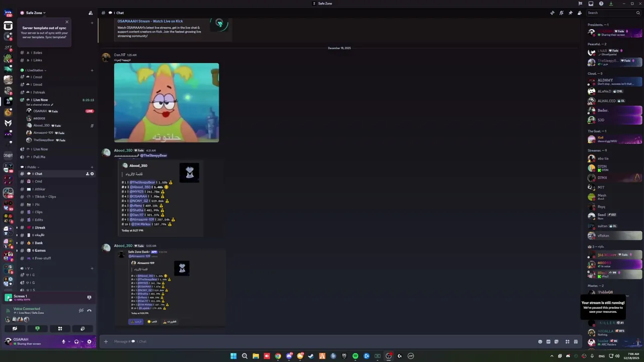Click OSAMAAAH Stream Kick link

pyautogui.click(x=150, y=21)
